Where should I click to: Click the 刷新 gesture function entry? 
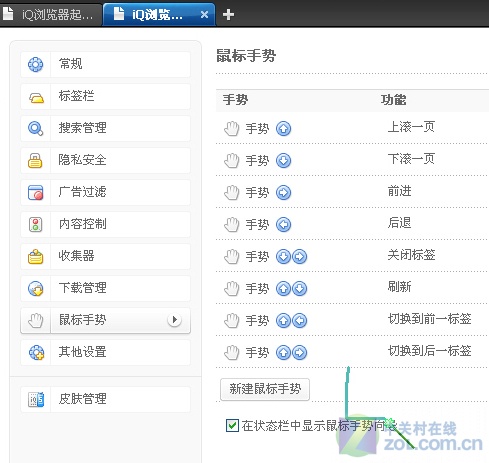pyautogui.click(x=399, y=287)
